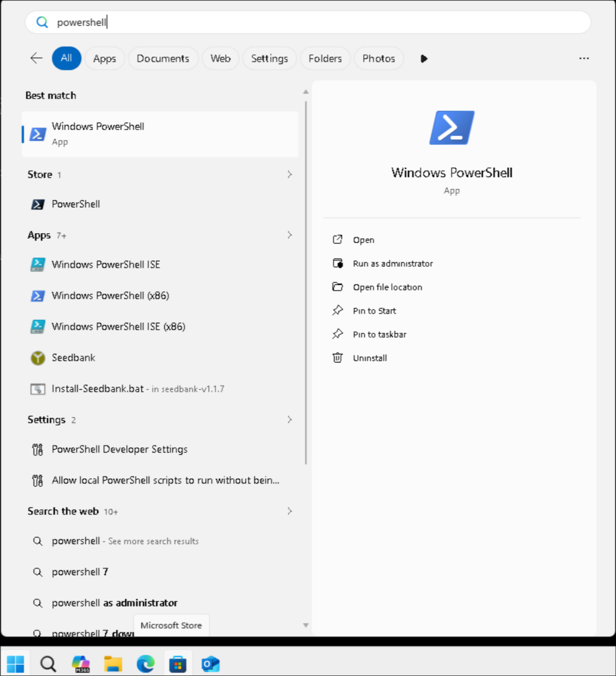616x676 pixels.
Task: Click the PowerShell Store result icon
Action: (x=37, y=204)
